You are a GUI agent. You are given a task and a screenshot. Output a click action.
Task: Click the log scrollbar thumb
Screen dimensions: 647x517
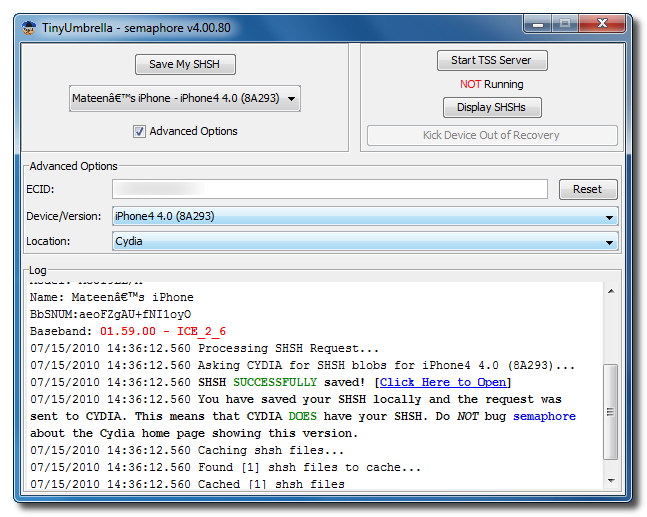click(612, 410)
